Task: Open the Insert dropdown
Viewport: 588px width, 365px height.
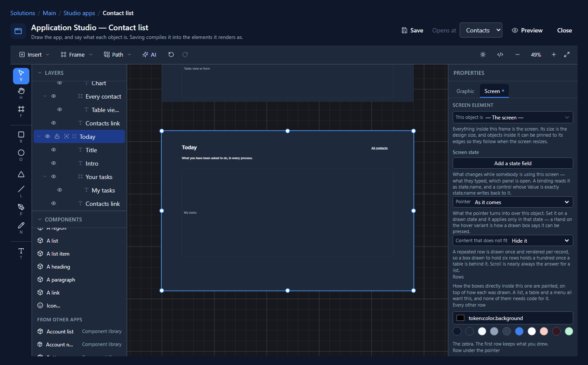Action: (x=35, y=54)
